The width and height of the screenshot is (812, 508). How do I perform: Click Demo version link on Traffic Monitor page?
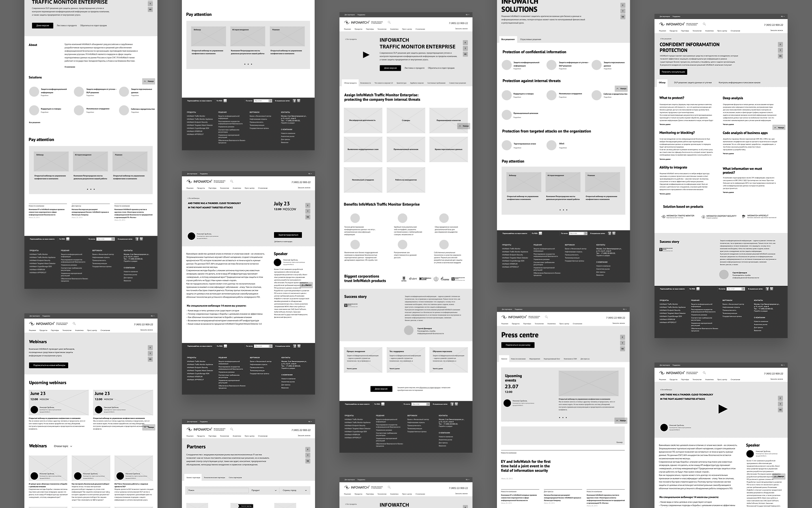pyautogui.click(x=39, y=25)
